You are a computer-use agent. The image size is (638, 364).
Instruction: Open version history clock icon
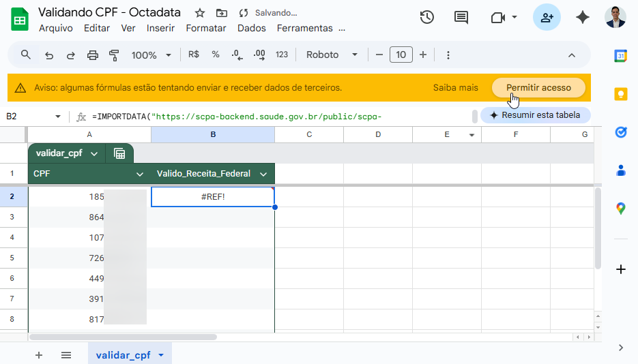pos(427,18)
